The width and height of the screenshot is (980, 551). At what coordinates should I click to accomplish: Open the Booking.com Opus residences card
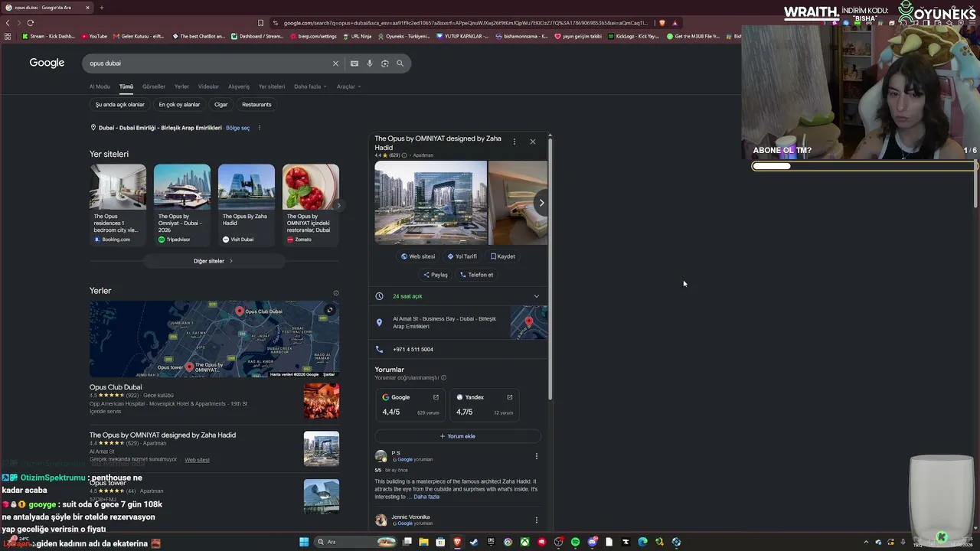[x=118, y=204]
